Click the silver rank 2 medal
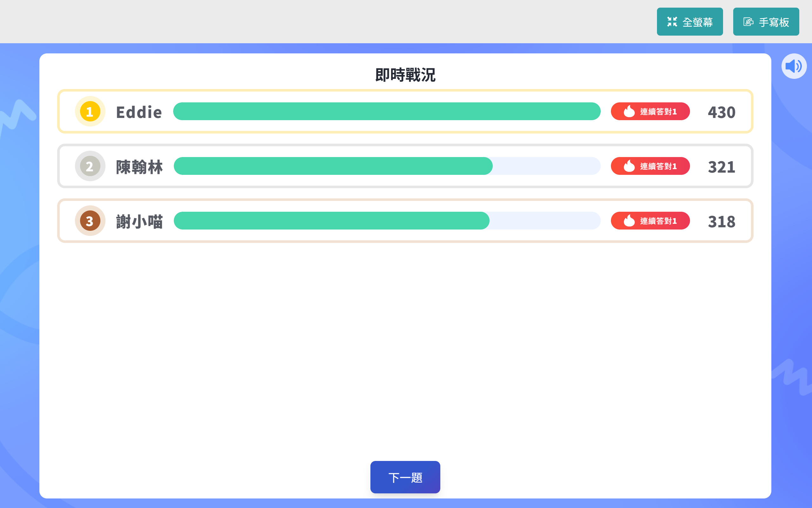 (90, 166)
